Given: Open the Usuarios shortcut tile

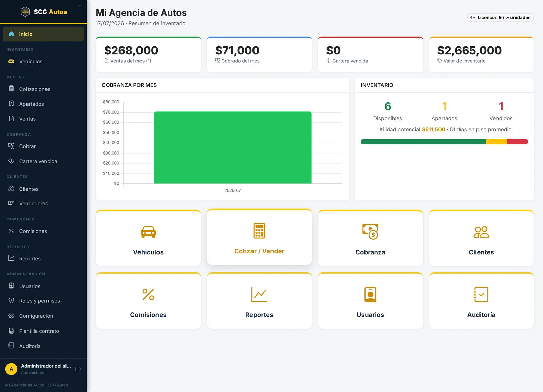Looking at the screenshot, I should (370, 300).
